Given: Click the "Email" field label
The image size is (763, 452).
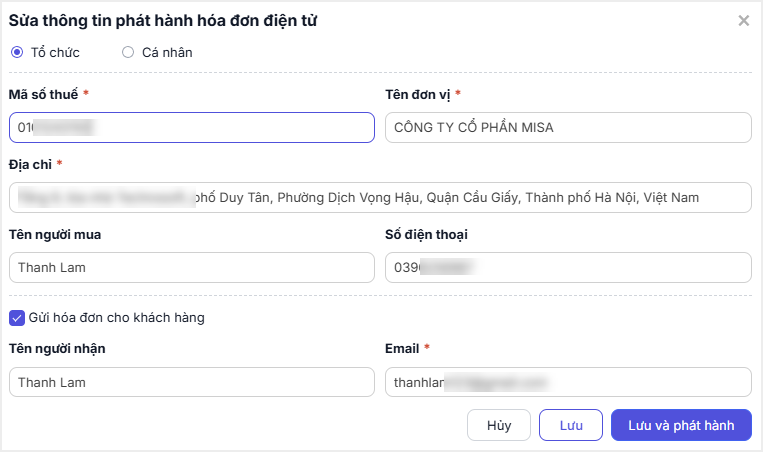Looking at the screenshot, I should tap(402, 348).
